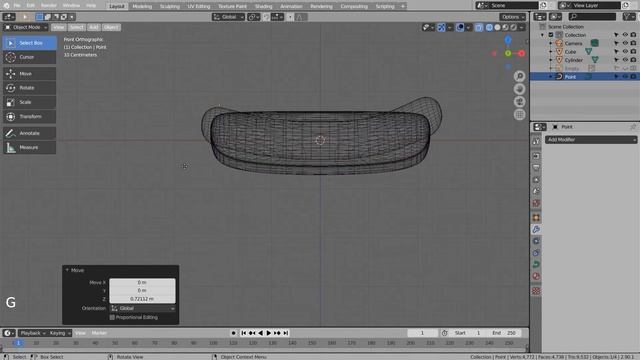Open the viewport Add menu
The height and width of the screenshot is (360, 640).
click(x=94, y=27)
